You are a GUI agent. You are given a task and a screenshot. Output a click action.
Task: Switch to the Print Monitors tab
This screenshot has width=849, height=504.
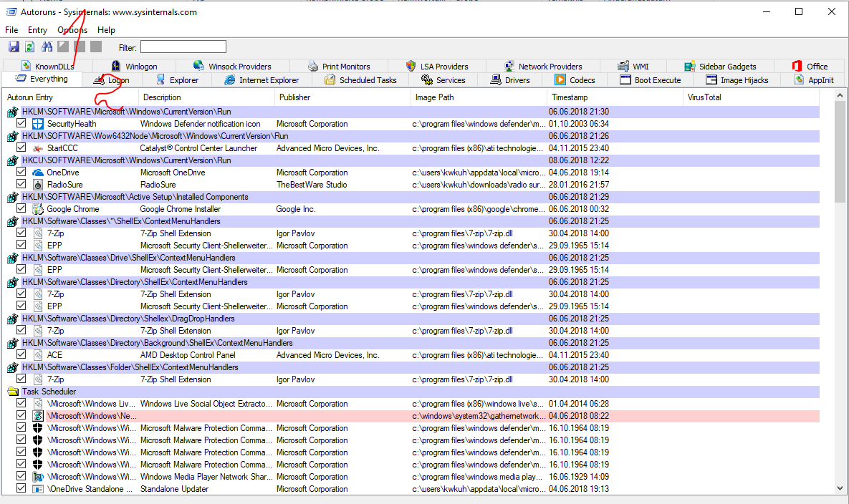coord(339,67)
